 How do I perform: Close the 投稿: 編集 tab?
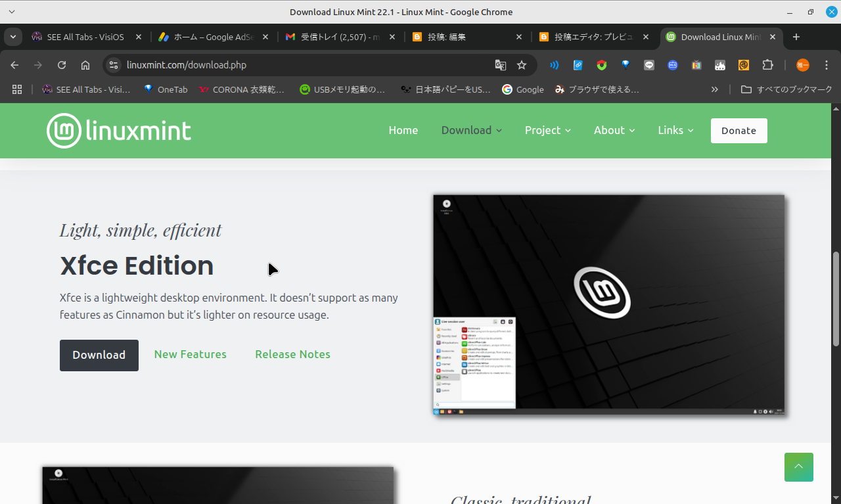[519, 37]
